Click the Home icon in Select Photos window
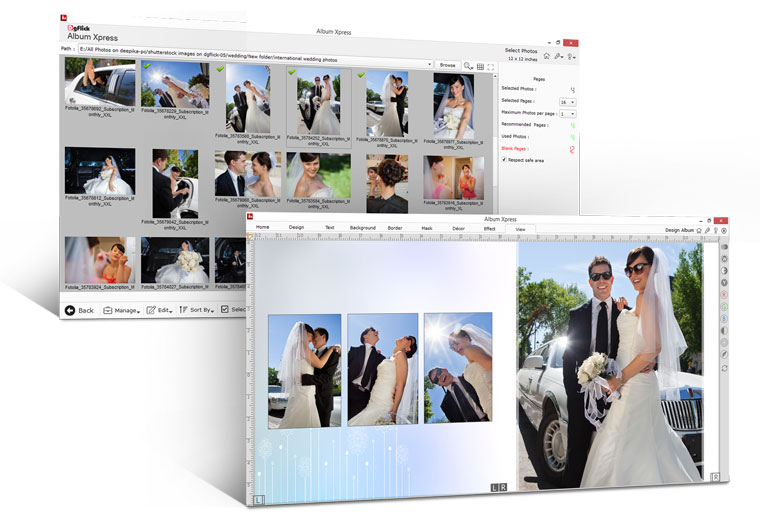 click(x=546, y=56)
